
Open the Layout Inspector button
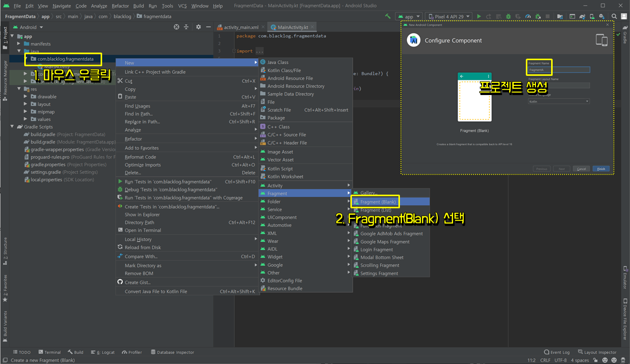pyautogui.click(x=597, y=352)
